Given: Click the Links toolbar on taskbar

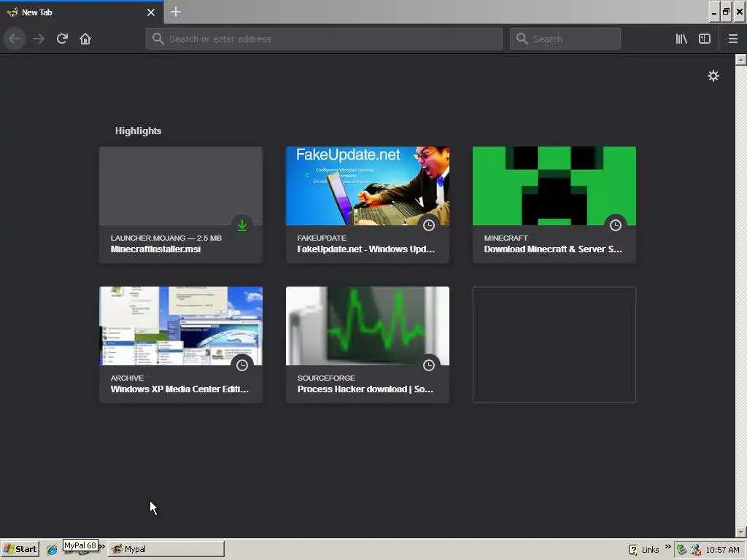Looking at the screenshot, I should (650, 550).
